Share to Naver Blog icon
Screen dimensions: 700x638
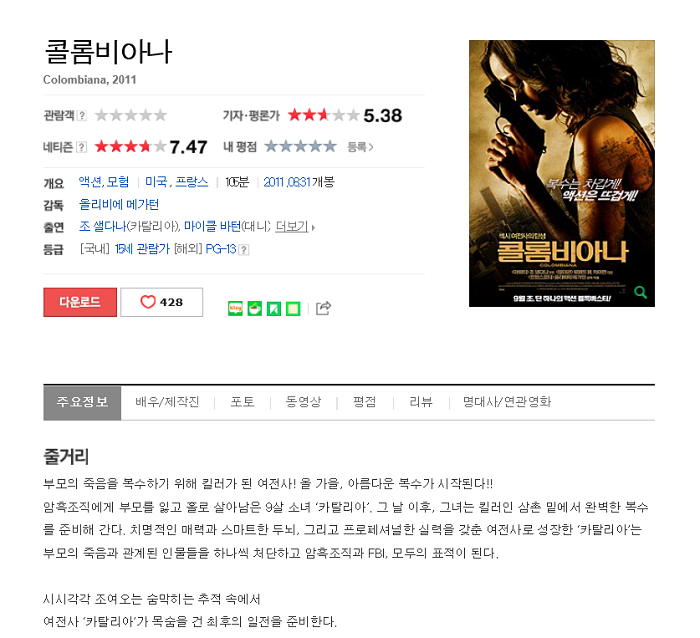click(x=235, y=308)
